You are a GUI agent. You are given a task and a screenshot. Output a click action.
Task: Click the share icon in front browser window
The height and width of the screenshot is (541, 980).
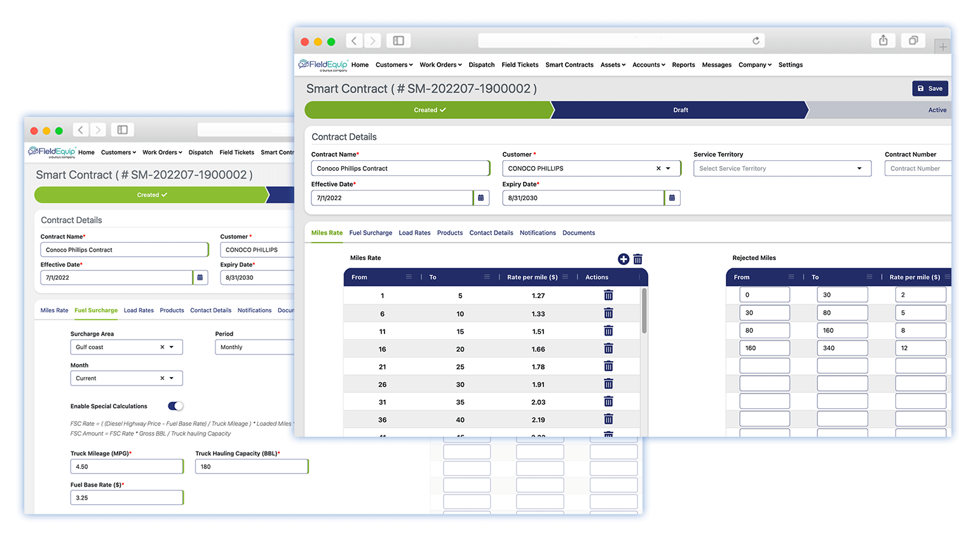883,41
